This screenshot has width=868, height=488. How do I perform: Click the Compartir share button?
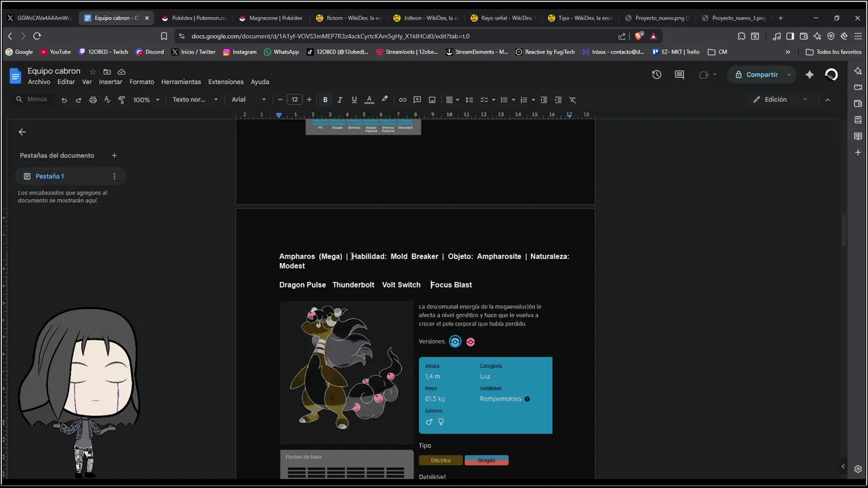pyautogui.click(x=757, y=75)
